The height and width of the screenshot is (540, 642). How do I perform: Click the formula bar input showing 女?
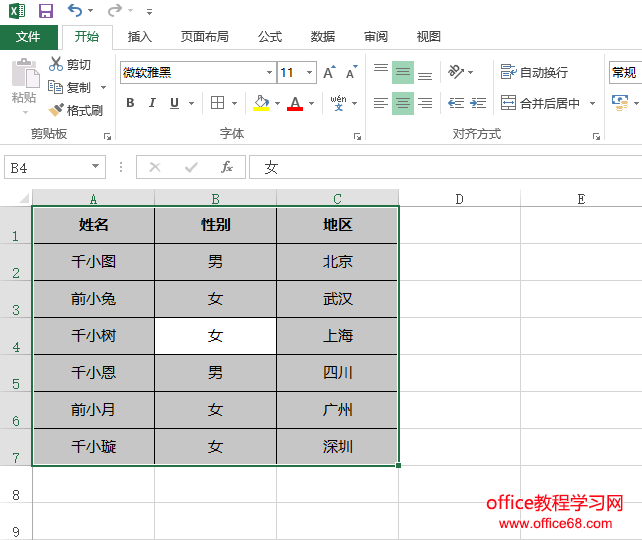coord(445,167)
